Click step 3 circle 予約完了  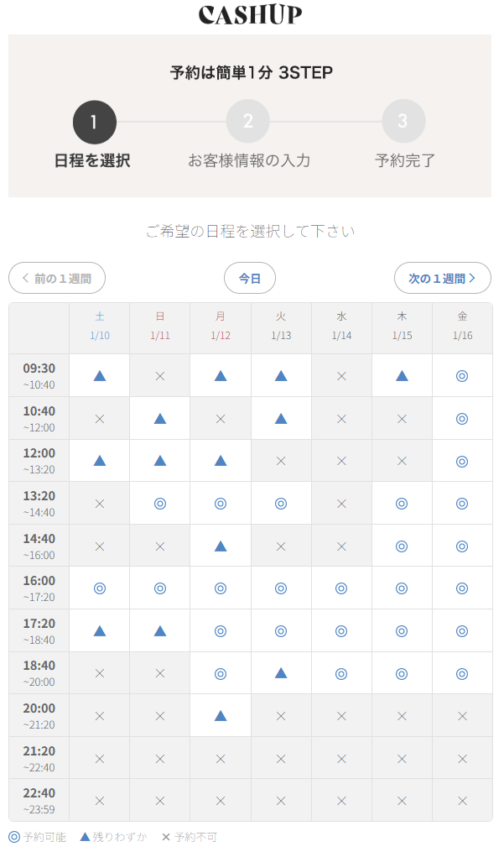tap(403, 122)
